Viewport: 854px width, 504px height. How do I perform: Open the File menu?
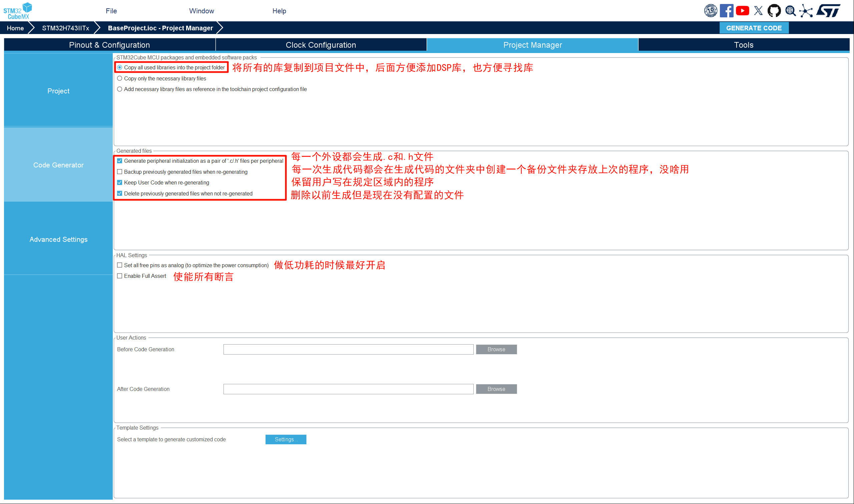(111, 11)
